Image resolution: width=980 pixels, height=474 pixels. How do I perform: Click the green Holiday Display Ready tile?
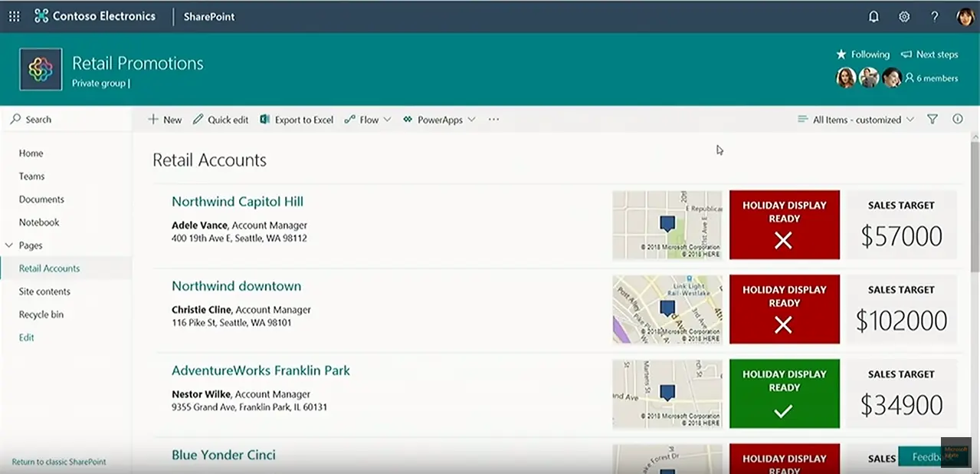point(784,393)
